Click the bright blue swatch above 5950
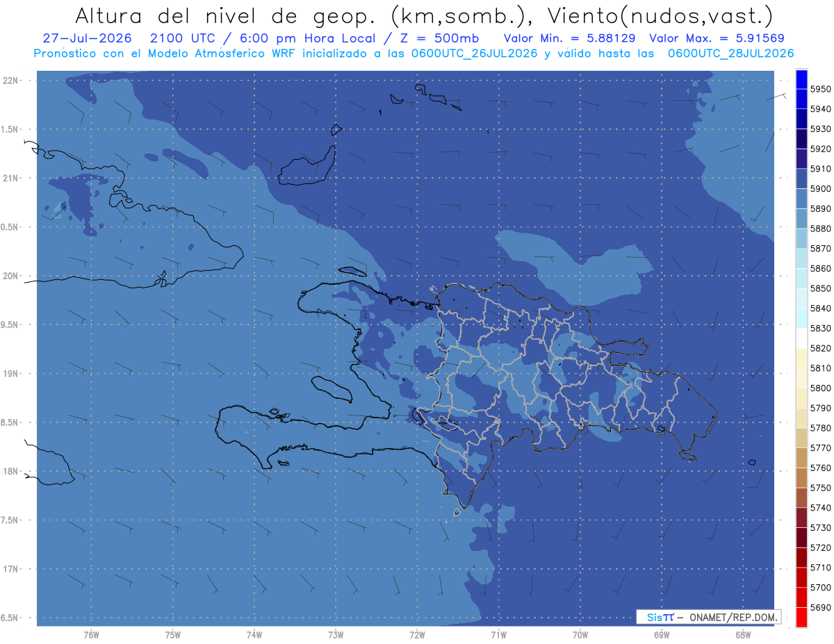Viewport: 834px width, 644px height. tap(801, 79)
